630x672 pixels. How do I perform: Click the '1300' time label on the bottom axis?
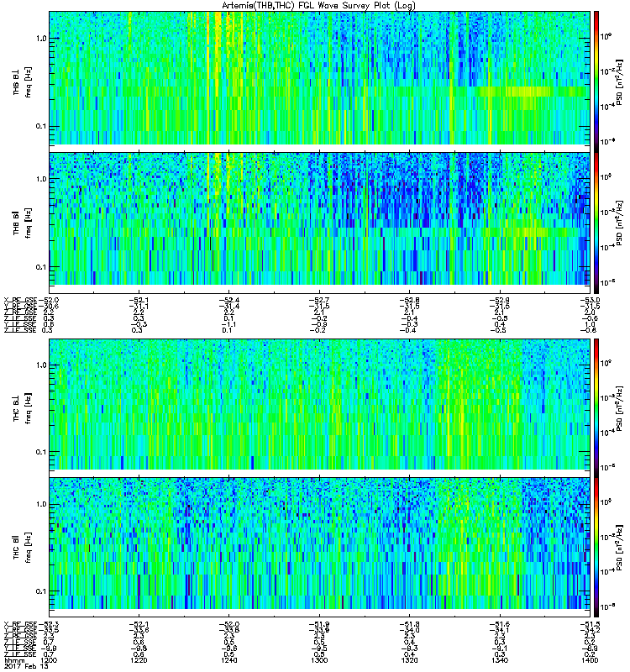point(319,660)
